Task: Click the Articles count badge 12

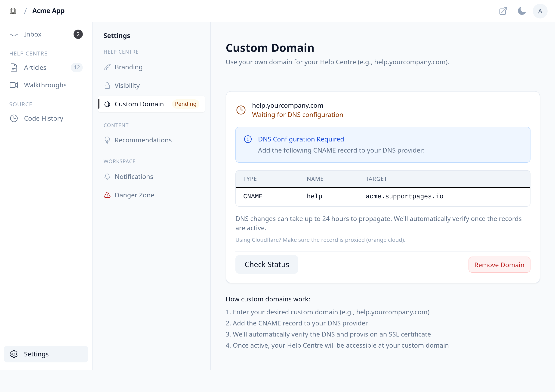Action: [x=77, y=67]
